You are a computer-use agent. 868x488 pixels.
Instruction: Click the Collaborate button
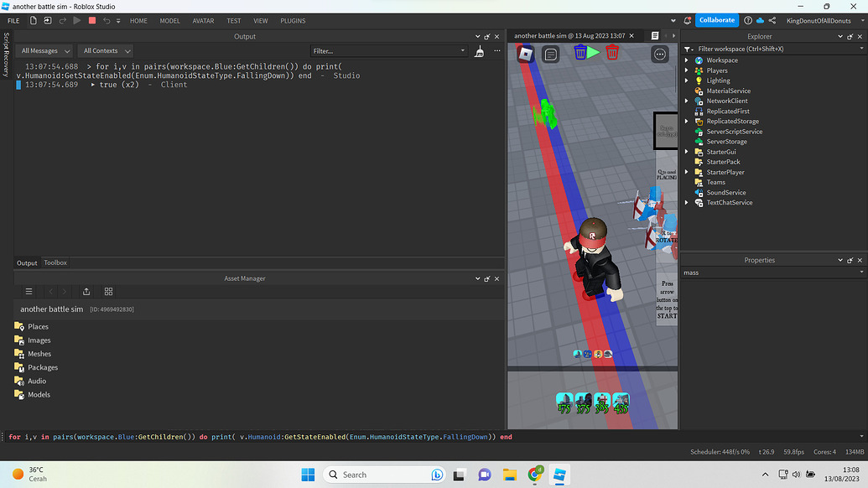[x=717, y=19]
